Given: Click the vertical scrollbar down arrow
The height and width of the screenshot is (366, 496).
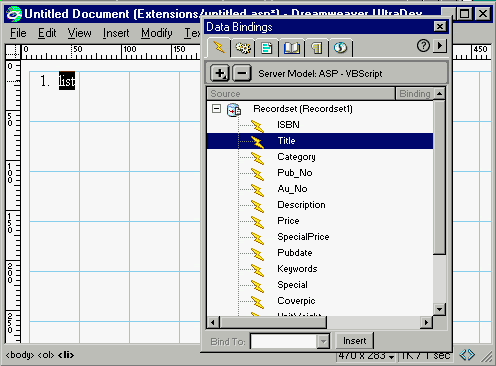Looking at the screenshot, I should pyautogui.click(x=439, y=310).
